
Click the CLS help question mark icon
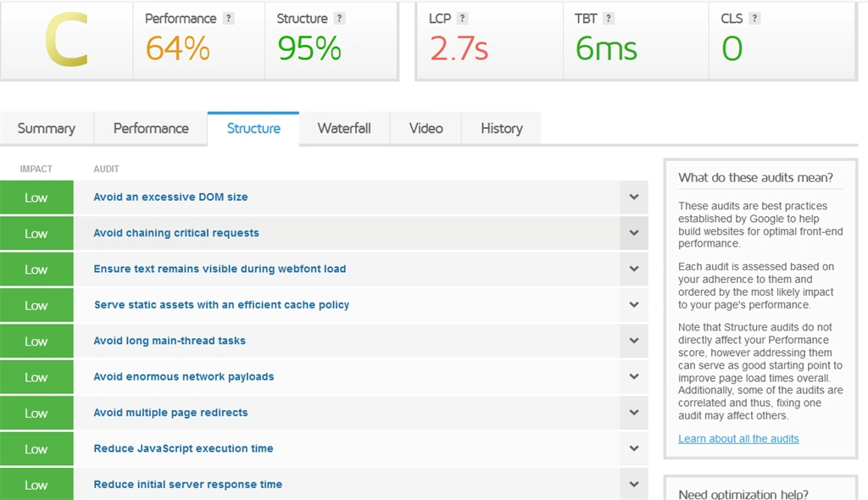[754, 19]
